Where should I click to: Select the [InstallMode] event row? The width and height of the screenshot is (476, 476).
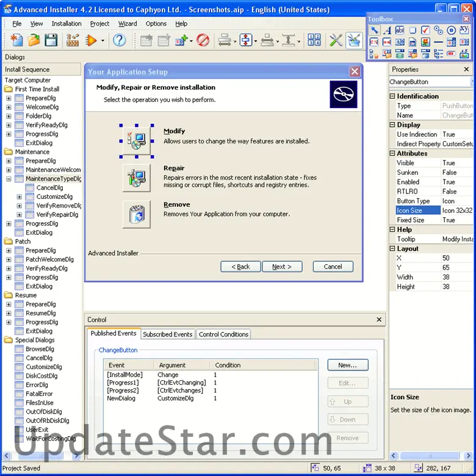pyautogui.click(x=210, y=375)
